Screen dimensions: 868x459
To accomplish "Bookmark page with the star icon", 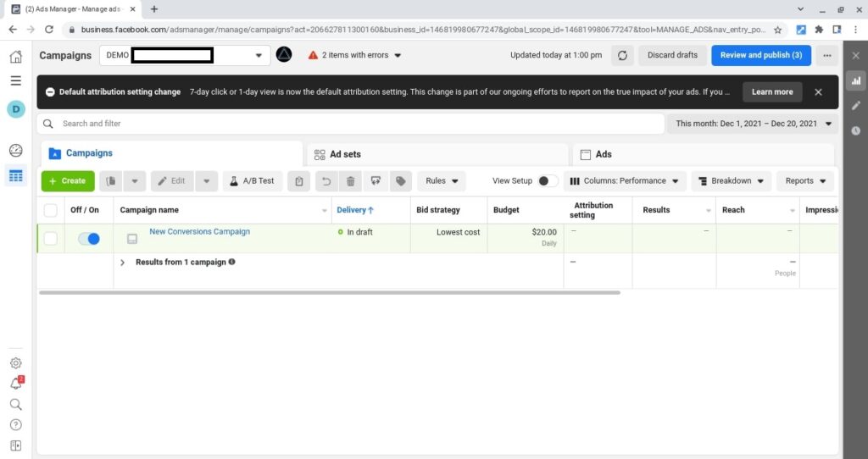I will [x=778, y=30].
